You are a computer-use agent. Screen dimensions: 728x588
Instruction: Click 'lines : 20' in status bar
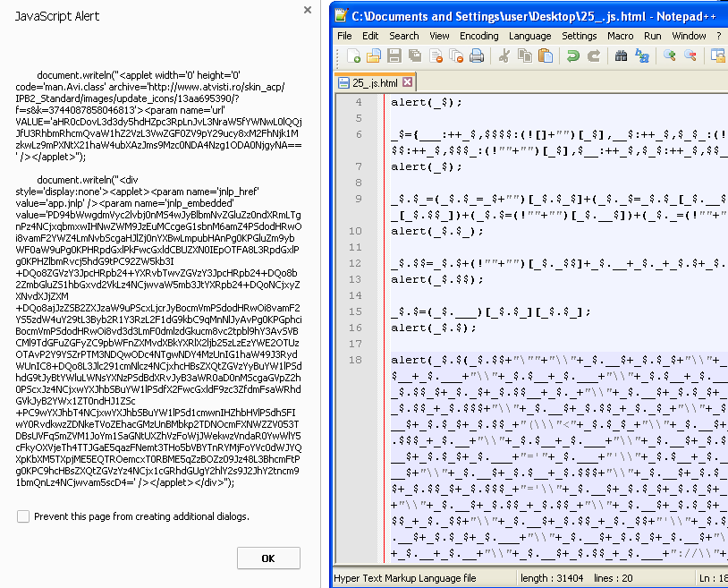[x=613, y=578]
